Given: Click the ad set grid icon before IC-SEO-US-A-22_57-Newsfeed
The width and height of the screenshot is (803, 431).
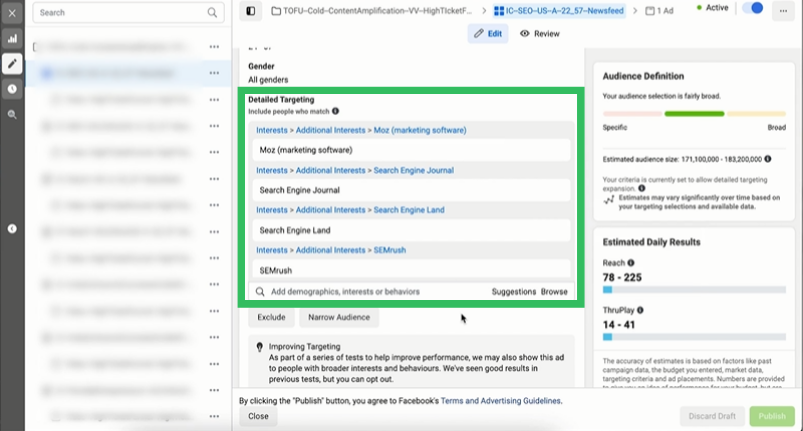Looking at the screenshot, I should point(499,11).
